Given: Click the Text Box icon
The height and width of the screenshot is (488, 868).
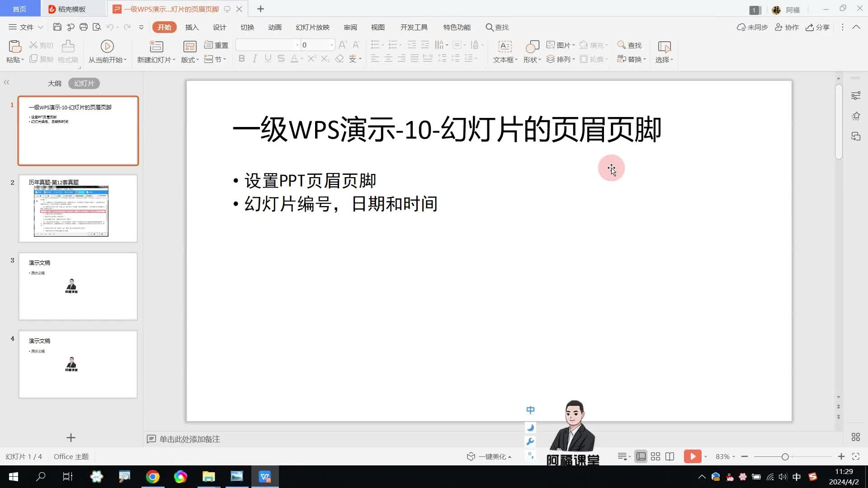Looking at the screenshot, I should pos(505,46).
